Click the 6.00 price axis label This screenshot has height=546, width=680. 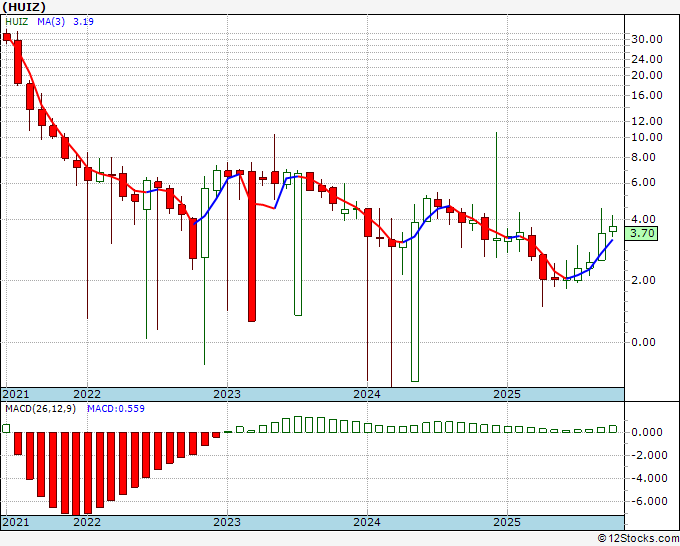(x=643, y=182)
